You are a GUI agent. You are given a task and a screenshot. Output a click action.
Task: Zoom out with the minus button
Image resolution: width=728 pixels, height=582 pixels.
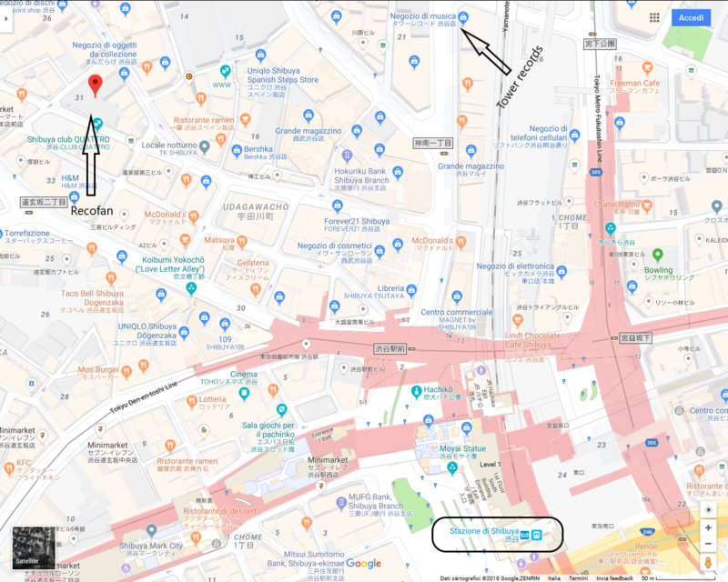(x=708, y=543)
